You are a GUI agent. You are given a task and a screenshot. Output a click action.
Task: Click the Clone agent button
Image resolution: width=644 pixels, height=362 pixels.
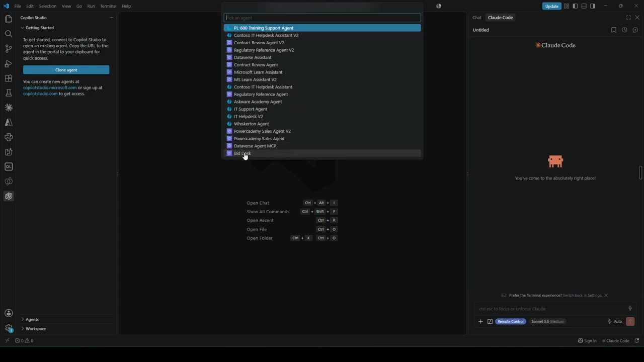pyautogui.click(x=66, y=70)
